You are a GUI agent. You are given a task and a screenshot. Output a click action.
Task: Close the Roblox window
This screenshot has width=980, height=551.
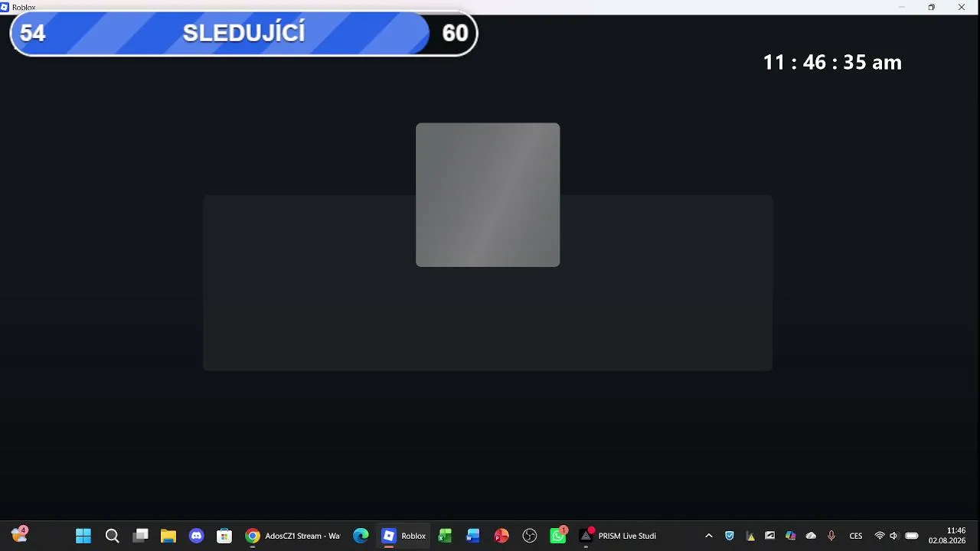962,7
